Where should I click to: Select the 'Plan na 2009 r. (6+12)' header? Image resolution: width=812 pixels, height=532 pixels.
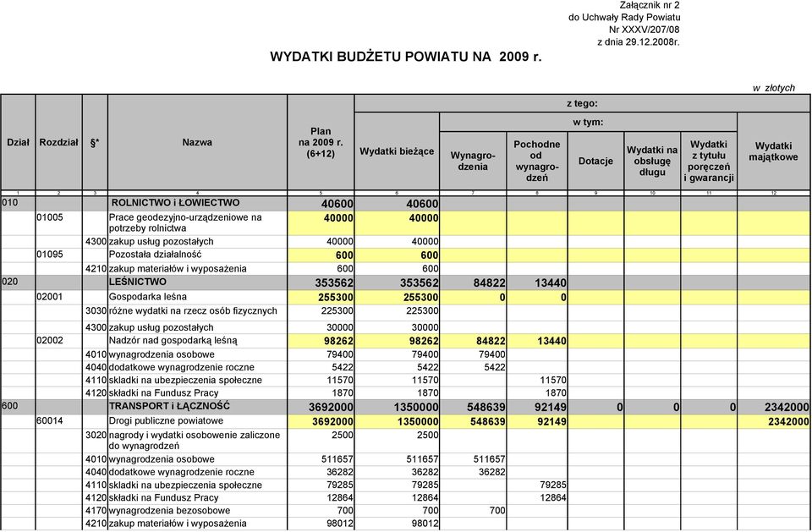[x=321, y=142]
